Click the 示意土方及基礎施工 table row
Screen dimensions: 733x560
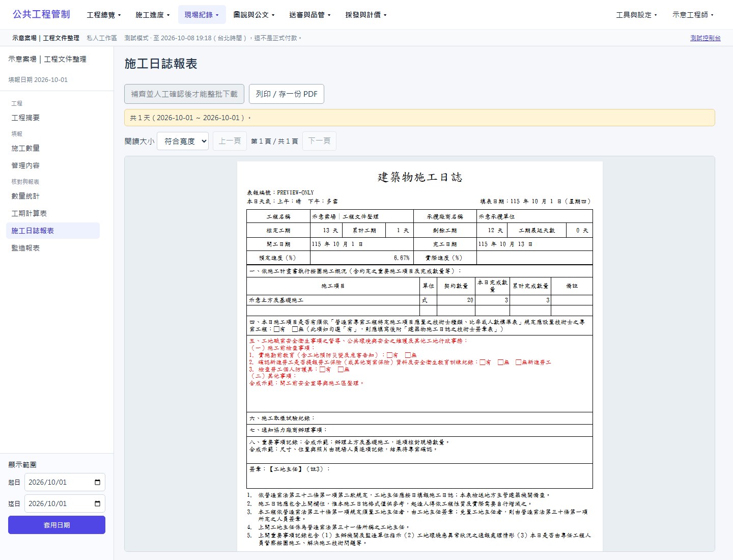click(x=419, y=300)
